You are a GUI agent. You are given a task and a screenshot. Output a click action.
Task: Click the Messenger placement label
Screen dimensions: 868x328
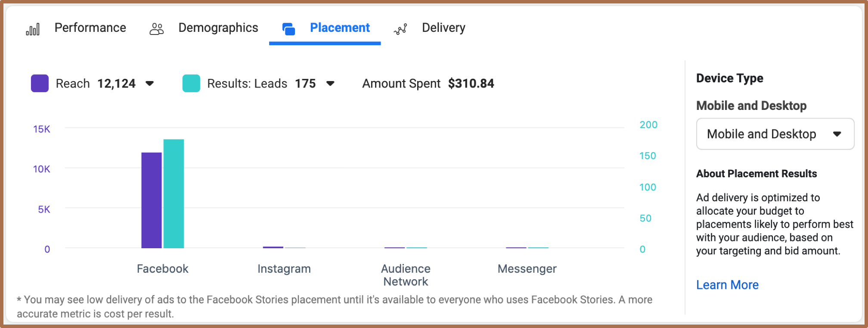coord(527,269)
